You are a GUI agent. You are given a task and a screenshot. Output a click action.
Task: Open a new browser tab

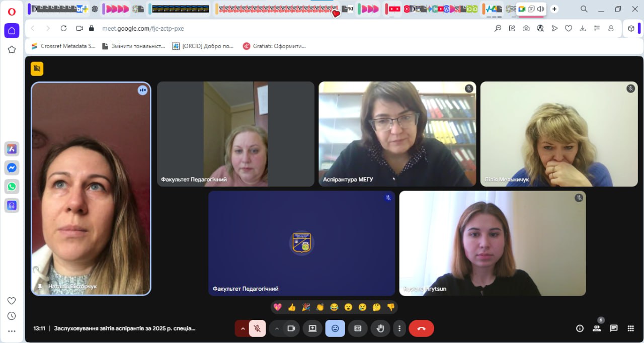click(554, 9)
